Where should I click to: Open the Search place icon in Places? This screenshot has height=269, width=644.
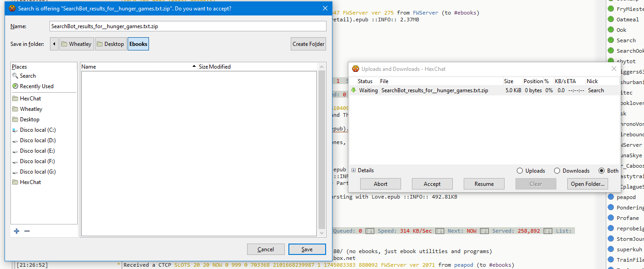(x=15, y=76)
